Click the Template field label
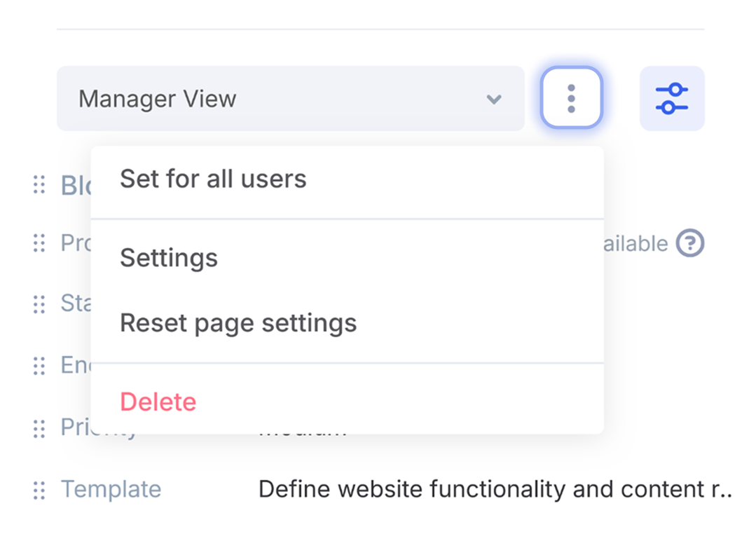Image resolution: width=756 pixels, height=534 pixels. 111,489
